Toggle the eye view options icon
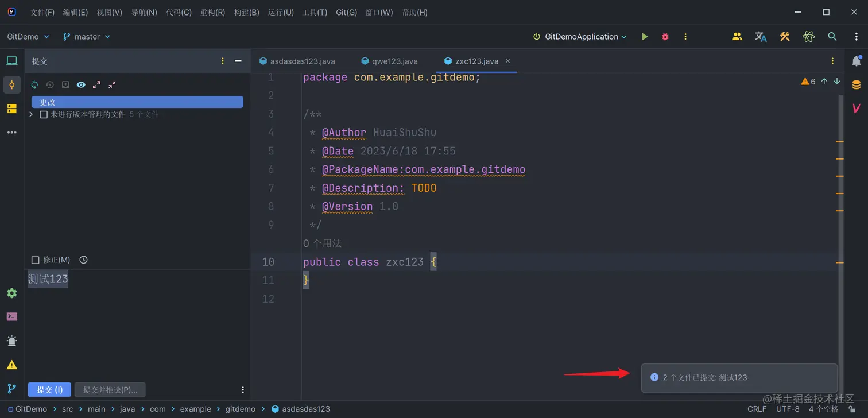This screenshot has height=418, width=868. pos(81,84)
